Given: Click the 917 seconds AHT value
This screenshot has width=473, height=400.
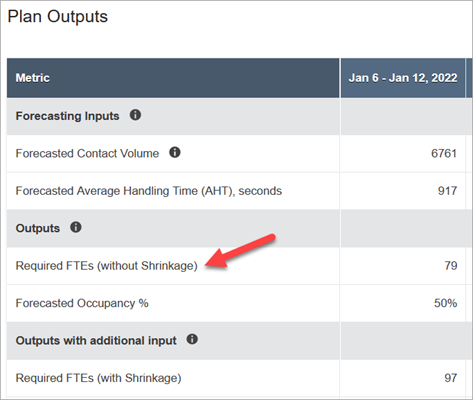Looking at the screenshot, I should click(447, 191).
